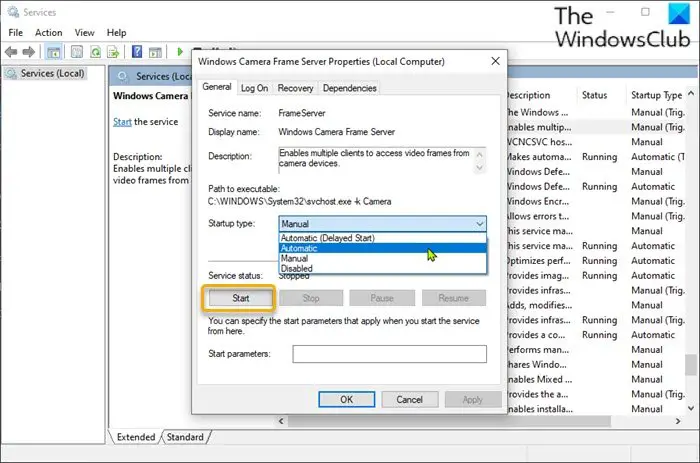Open the Action menu

49,33
